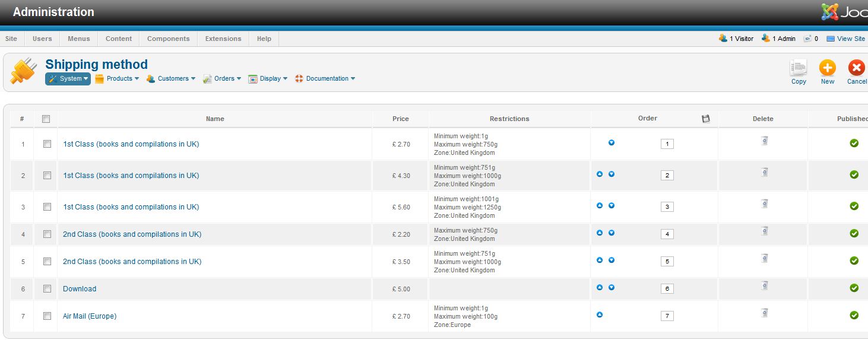Check the select-all header checkbox
The image size is (868, 340).
(46, 119)
